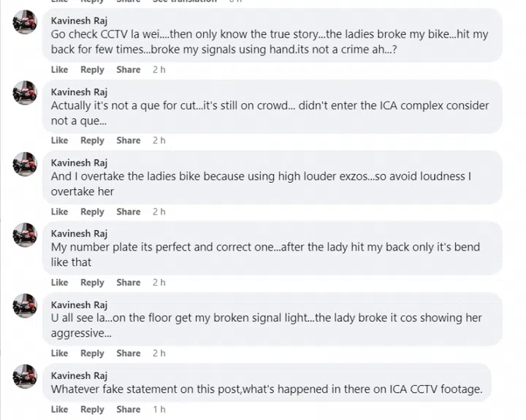Reply to the 'Go check CCTV' comment
This screenshot has height=420, width=526.
click(92, 70)
